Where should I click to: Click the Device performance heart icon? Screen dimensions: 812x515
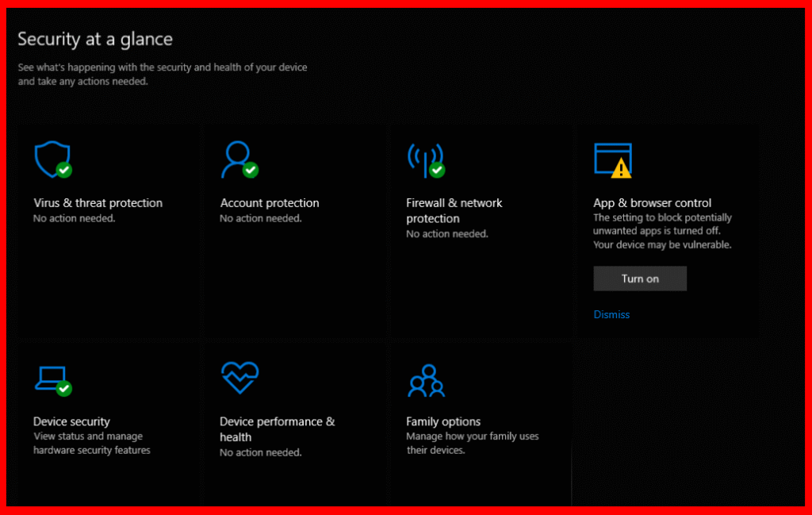tap(239, 378)
